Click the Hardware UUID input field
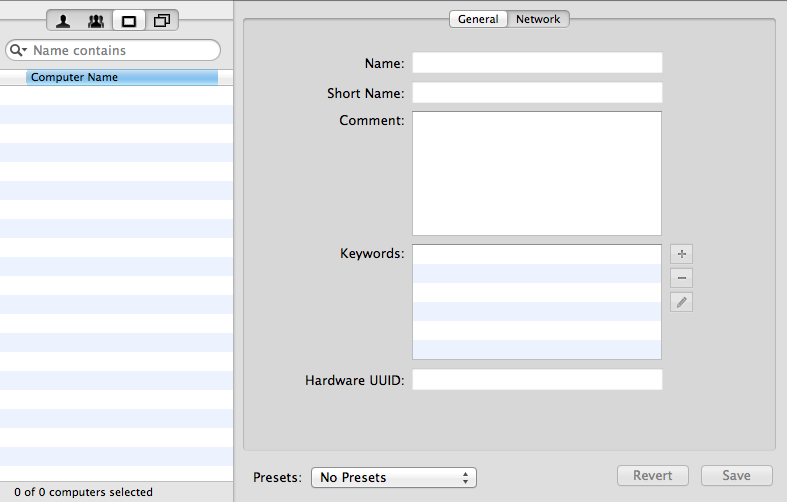The width and height of the screenshot is (787, 502). [x=537, y=380]
